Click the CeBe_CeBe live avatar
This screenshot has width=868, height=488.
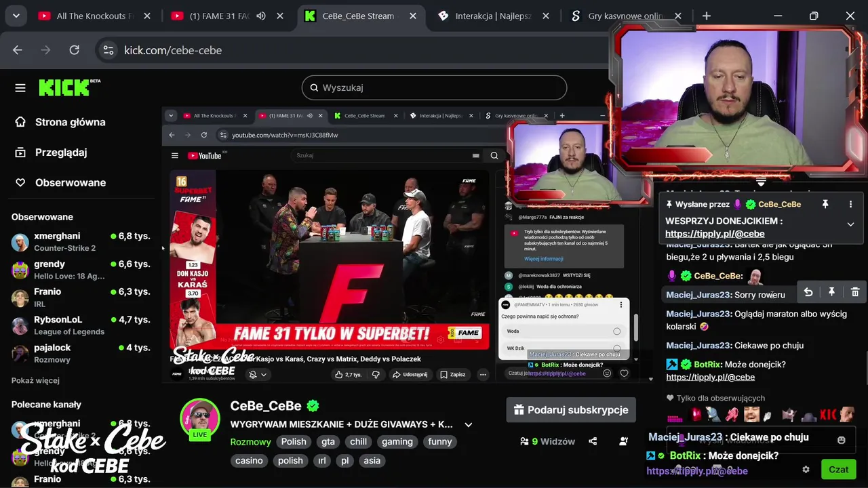[199, 420]
